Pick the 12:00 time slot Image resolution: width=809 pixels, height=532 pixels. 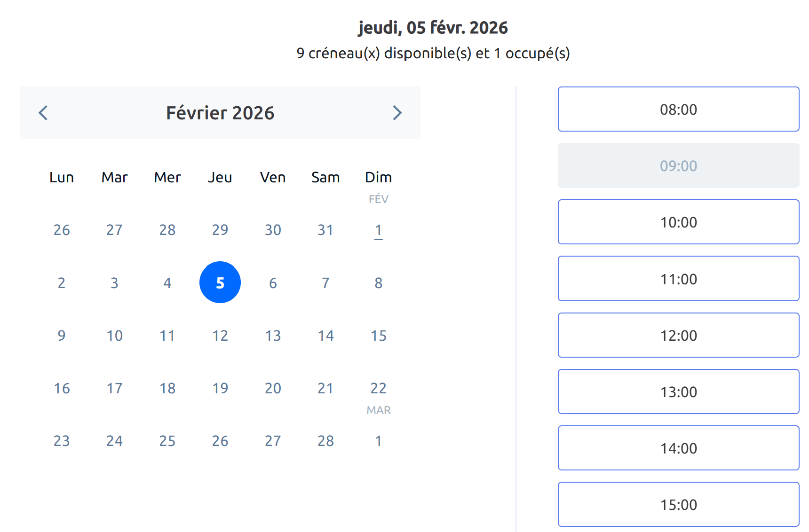(x=678, y=335)
